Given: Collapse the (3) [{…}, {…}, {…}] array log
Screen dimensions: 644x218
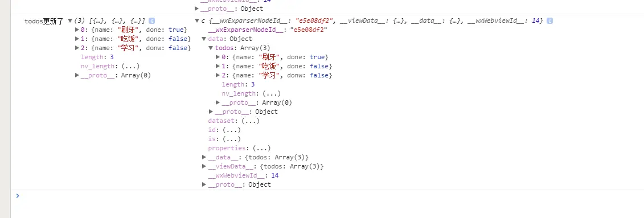Looking at the screenshot, I should 70,20.
